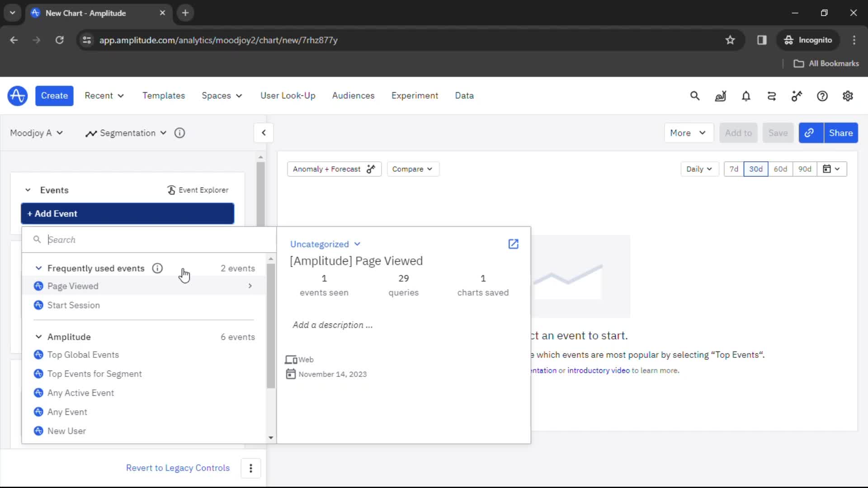Click the info icon next to Segmentation
Viewport: 868px width, 488px height.
pos(179,133)
